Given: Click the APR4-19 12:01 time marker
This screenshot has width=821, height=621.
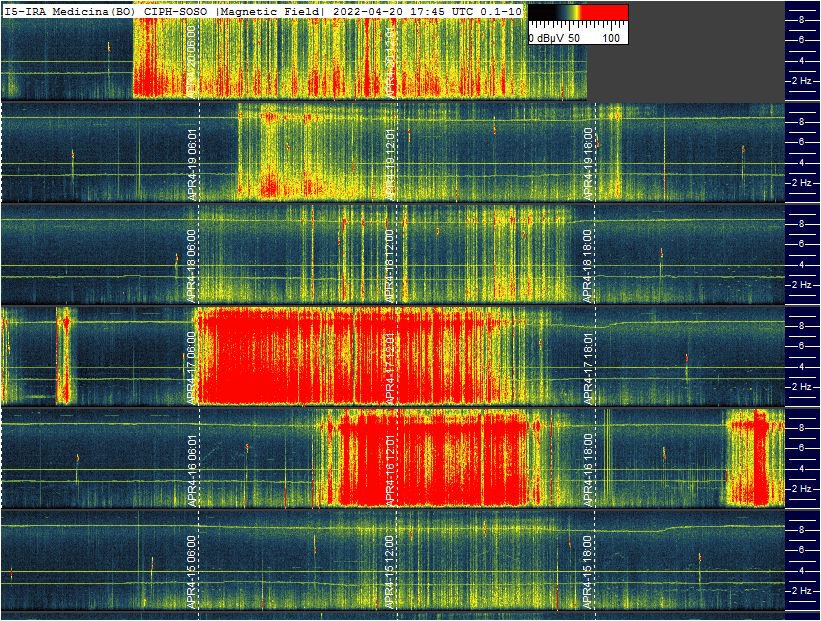Looking at the screenshot, I should [x=389, y=164].
